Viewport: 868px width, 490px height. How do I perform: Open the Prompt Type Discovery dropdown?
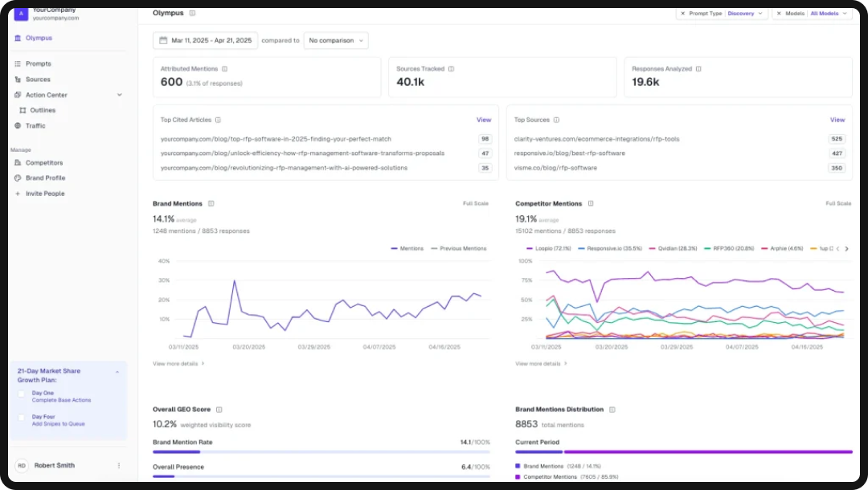click(x=743, y=13)
